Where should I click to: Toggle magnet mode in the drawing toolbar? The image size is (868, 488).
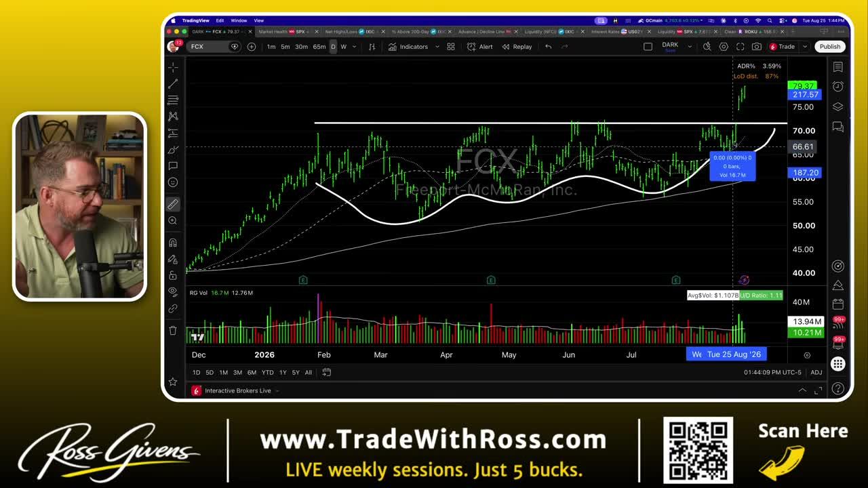173,243
